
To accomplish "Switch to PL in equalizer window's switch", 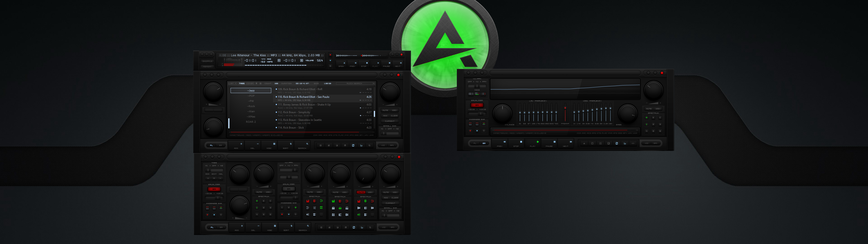I will 475,143.
